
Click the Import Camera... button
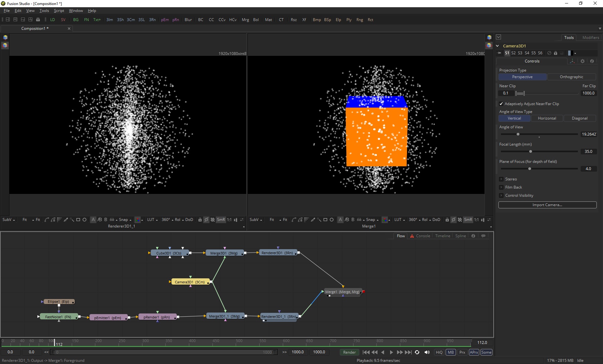pyautogui.click(x=547, y=205)
